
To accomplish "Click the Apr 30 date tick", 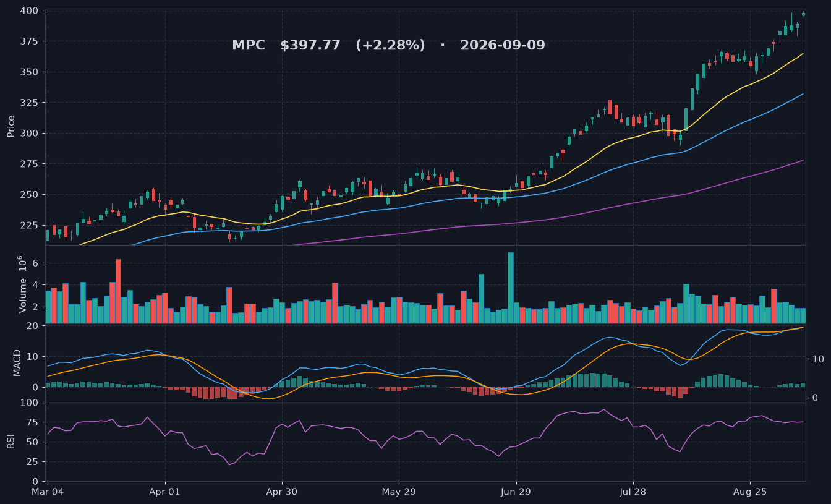I will click(x=282, y=492).
